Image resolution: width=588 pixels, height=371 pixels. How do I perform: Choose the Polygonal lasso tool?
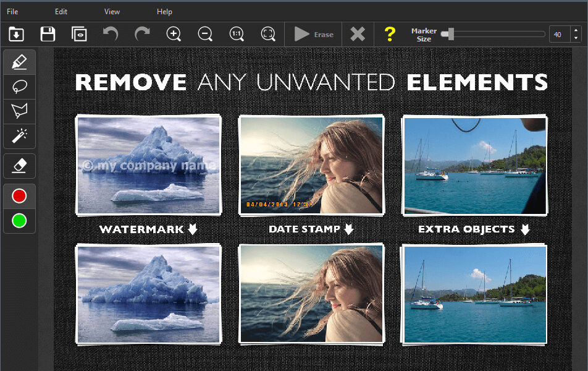19,111
